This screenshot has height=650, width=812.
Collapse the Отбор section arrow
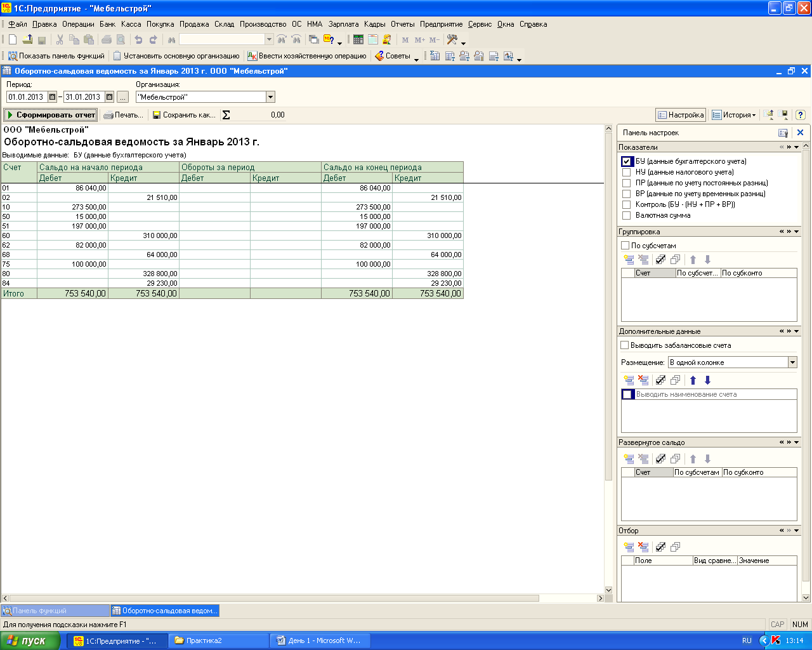pyautogui.click(x=797, y=531)
